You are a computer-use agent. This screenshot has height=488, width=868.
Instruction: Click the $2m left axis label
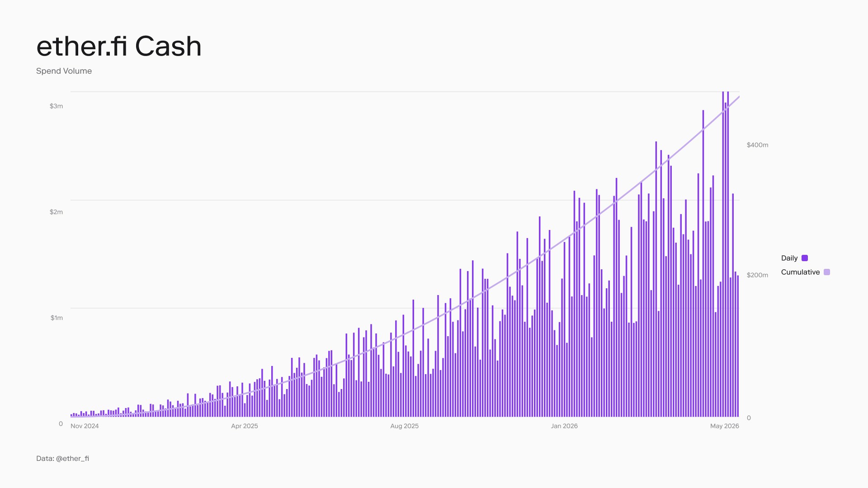coord(56,212)
